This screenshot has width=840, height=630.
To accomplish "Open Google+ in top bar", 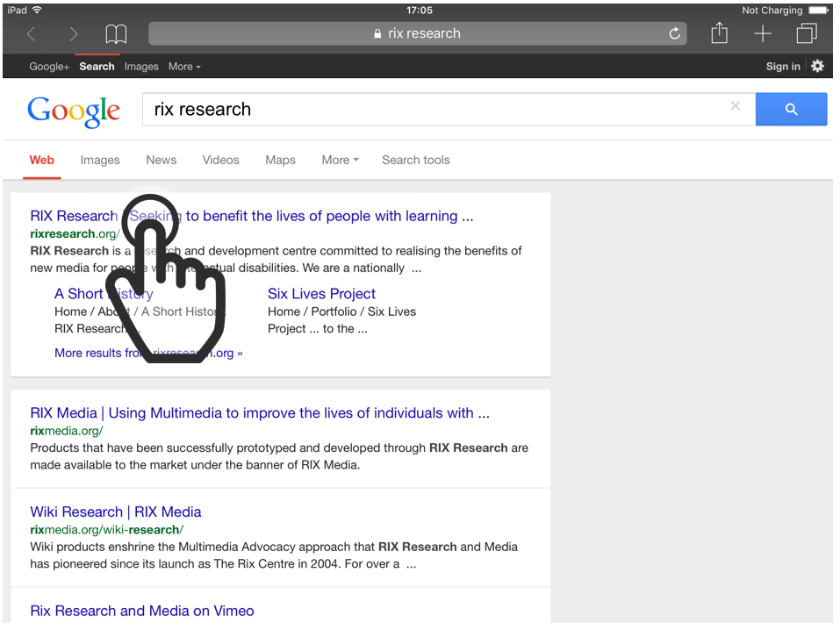I will pos(49,67).
